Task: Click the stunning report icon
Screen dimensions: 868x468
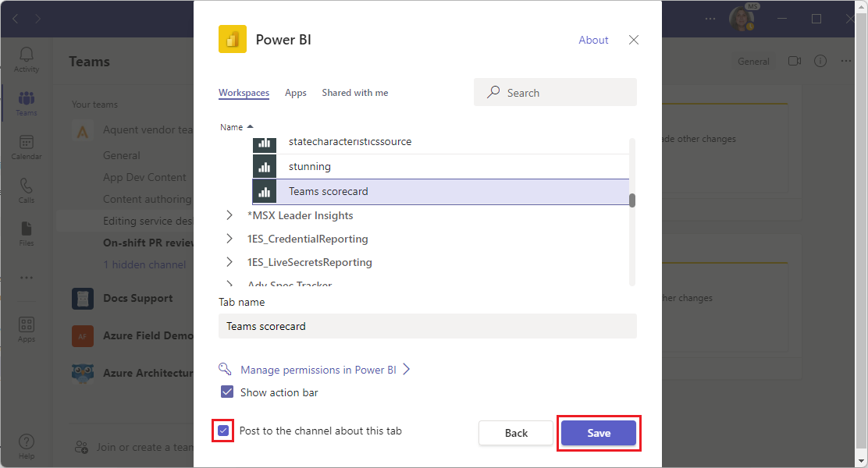Action: tap(265, 166)
